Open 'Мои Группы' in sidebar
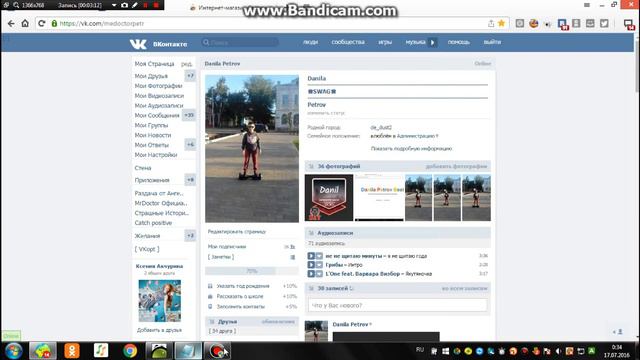Image resolution: width=640 pixels, height=360 pixels. 151,125
